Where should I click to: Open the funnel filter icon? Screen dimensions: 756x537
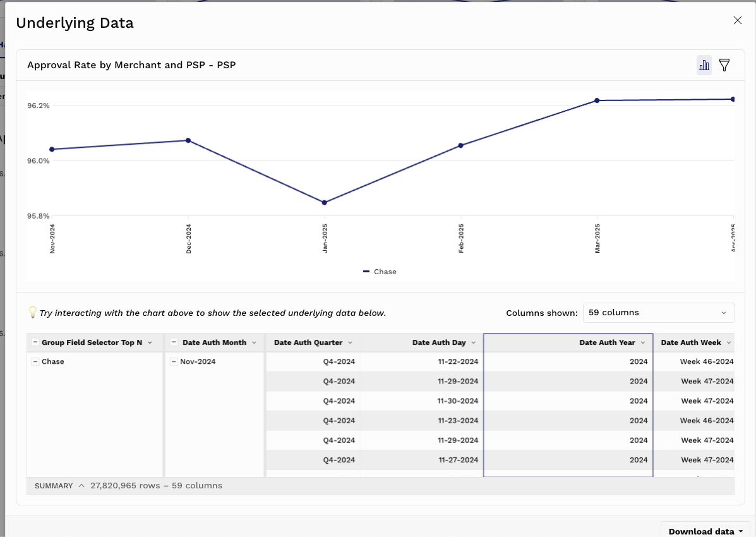point(724,65)
